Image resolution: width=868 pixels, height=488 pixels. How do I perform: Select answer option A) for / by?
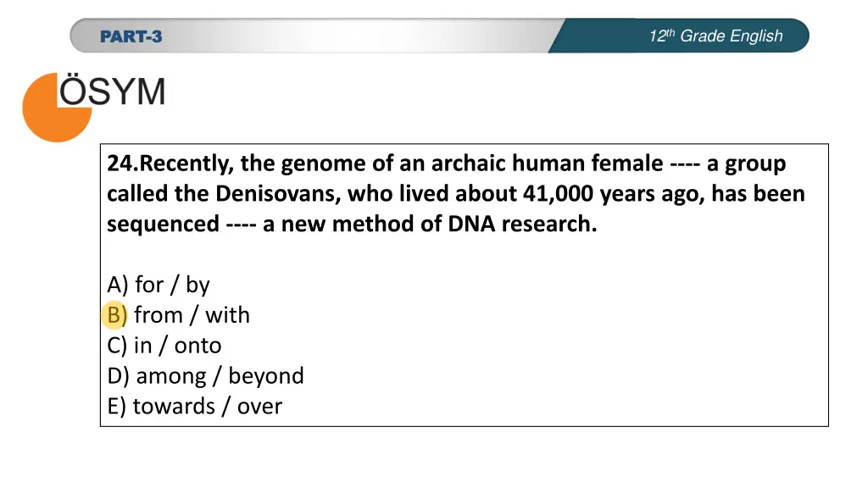[159, 285]
